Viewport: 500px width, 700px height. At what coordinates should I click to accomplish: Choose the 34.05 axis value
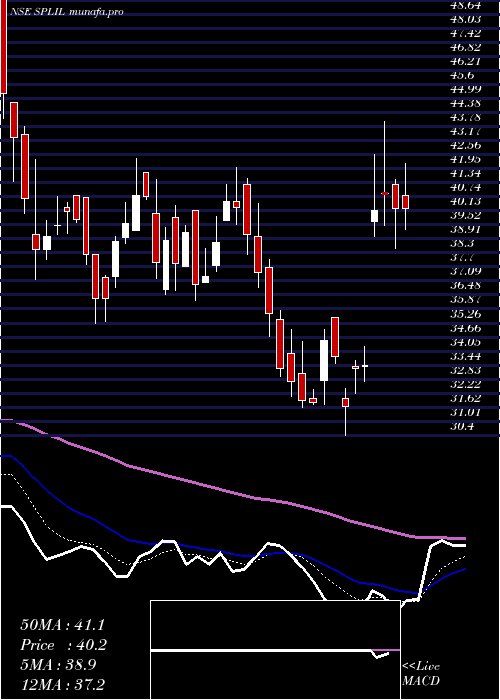point(467,342)
